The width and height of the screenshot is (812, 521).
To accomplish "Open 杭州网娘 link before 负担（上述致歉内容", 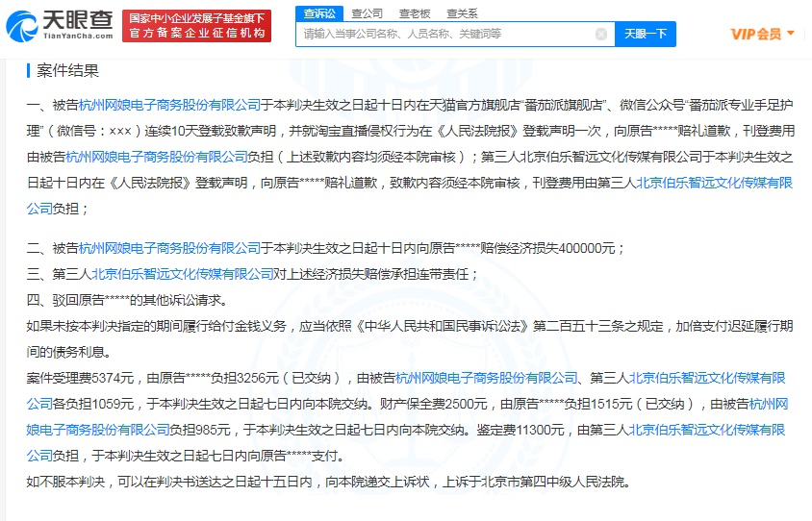I will pyautogui.click(x=157, y=157).
